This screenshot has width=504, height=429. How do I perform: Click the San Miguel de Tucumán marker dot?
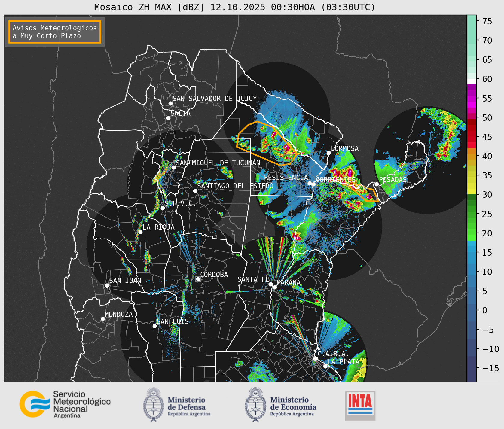pos(174,167)
